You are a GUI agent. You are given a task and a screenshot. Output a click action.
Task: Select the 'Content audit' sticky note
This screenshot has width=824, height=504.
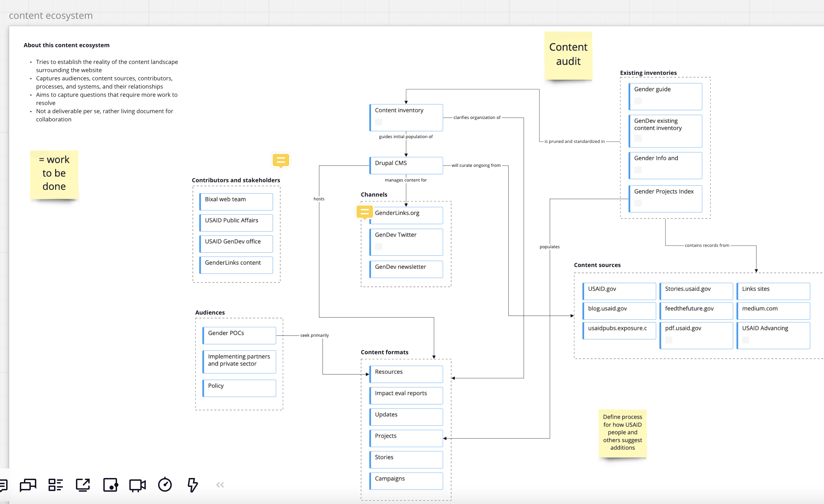(568, 56)
